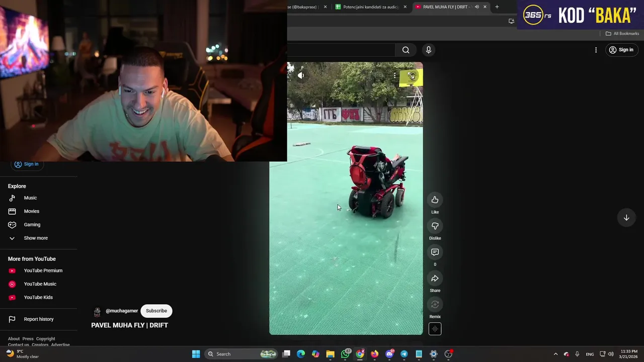Viewport: 644px width, 362px height.
Task: Share the Short via arrow icon
Action: pyautogui.click(x=435, y=279)
